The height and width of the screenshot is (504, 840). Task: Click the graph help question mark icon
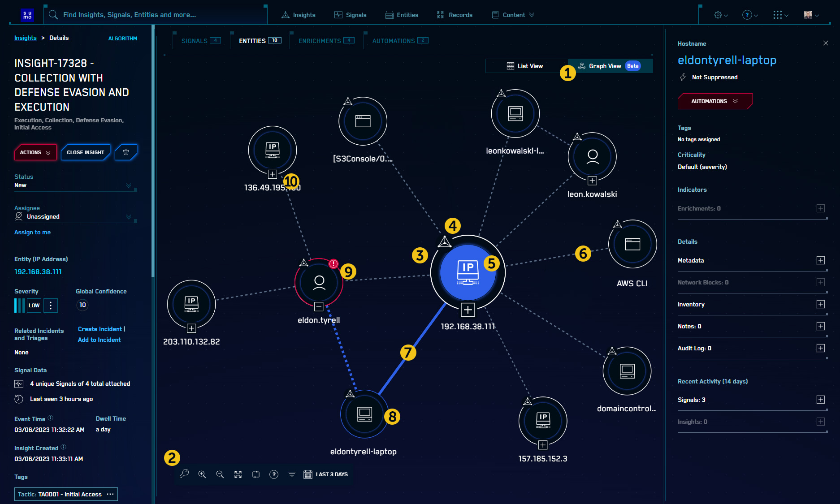coord(274,474)
